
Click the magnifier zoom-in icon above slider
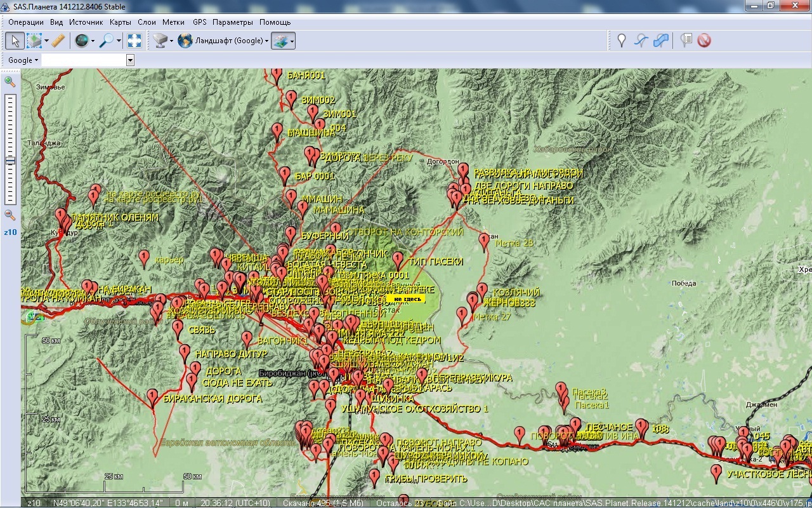[10, 81]
